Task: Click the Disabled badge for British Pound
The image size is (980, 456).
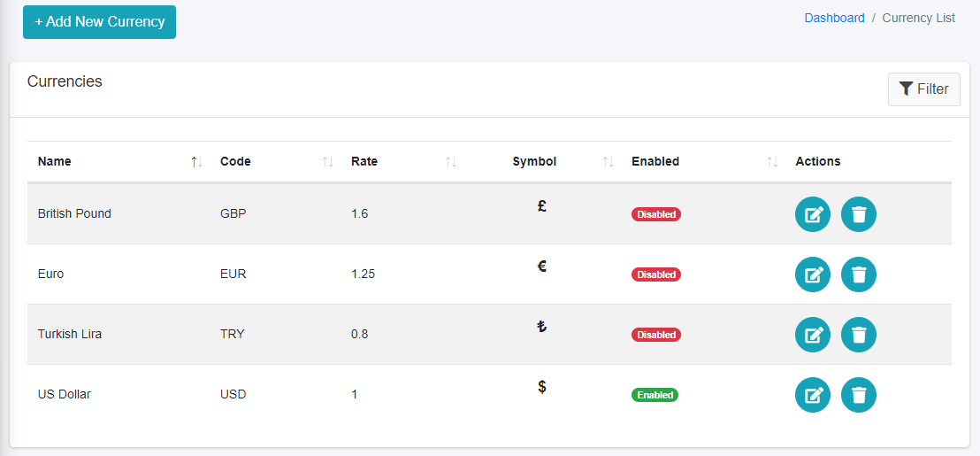Action: click(x=655, y=214)
